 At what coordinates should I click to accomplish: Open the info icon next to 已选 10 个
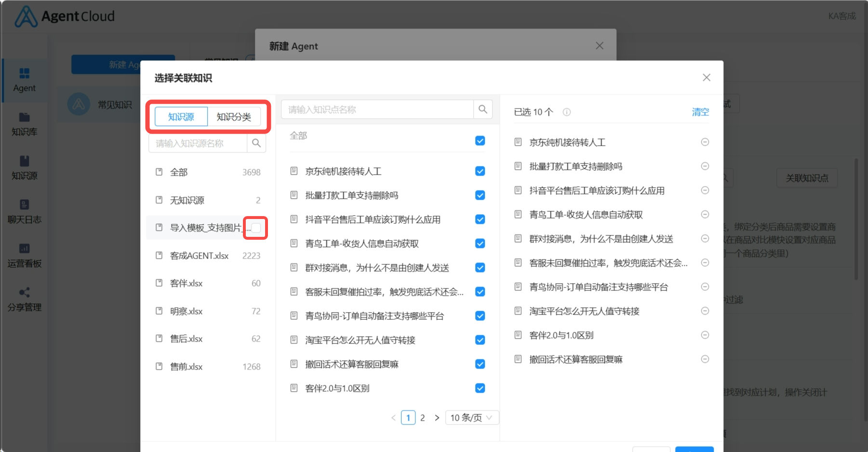point(567,112)
